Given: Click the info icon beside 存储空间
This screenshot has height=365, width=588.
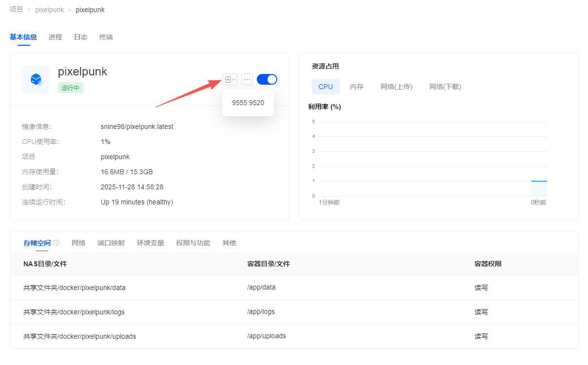Looking at the screenshot, I should coord(56,243).
